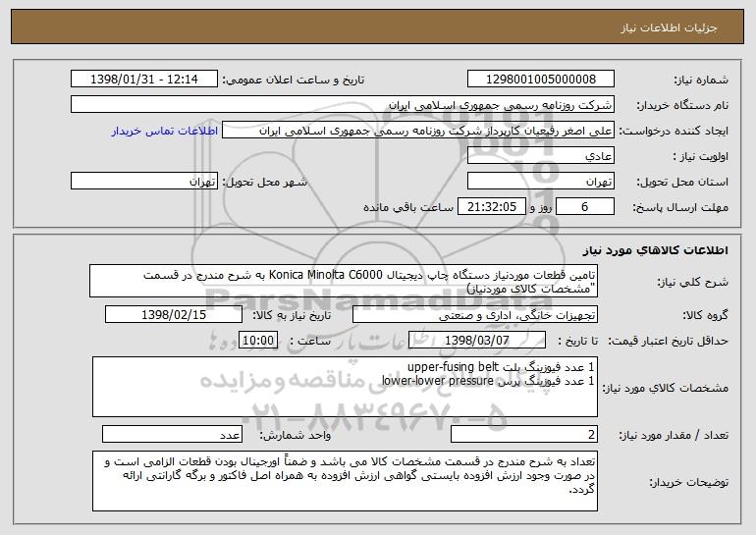Click the شرح کلی نیاز text area
Image resolution: width=756 pixels, height=535 pixels.
tap(344, 281)
